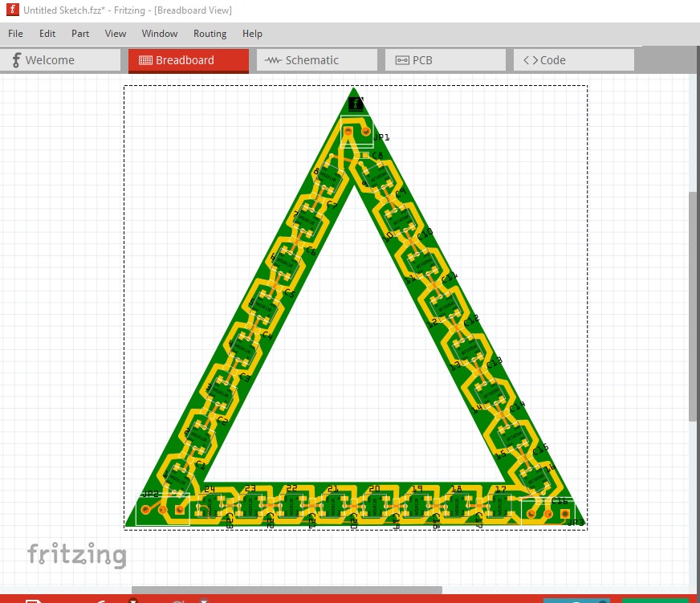Switch to the Welcome tab
The image size is (700, 603).
[x=60, y=60]
